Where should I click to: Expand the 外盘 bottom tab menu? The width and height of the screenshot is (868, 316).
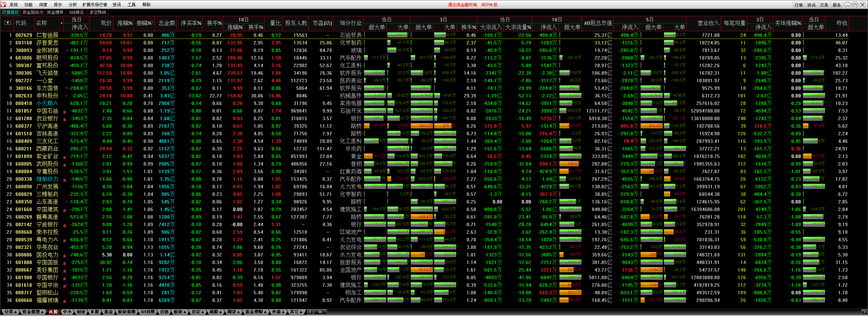pyautogui.click(x=278, y=312)
